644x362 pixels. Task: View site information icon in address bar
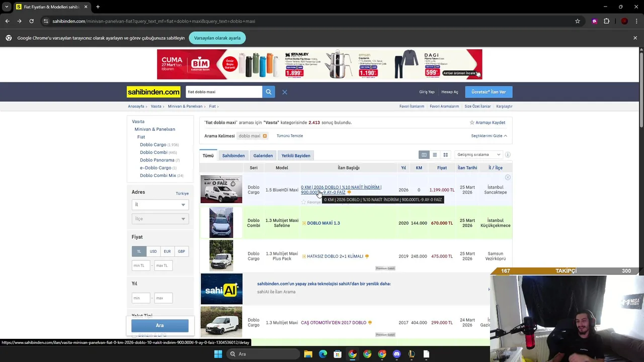click(x=46, y=21)
